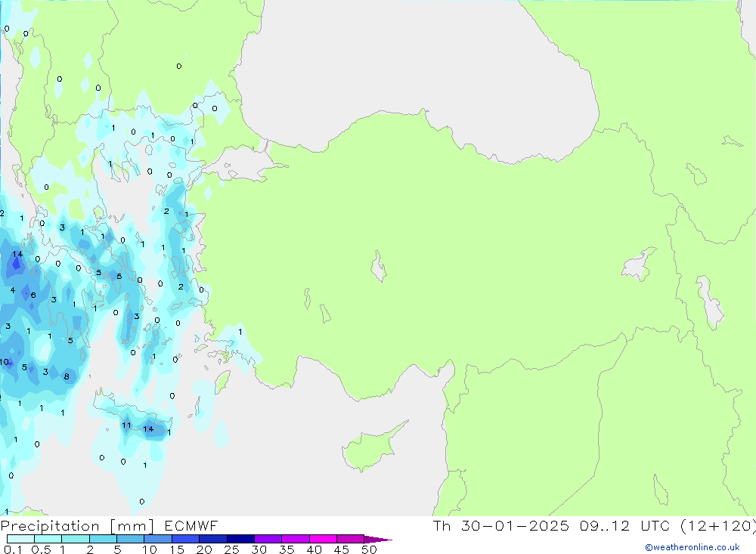Click the '4' rainfall value on map
Image resolution: width=756 pixels, height=554 pixels.
click(13, 290)
